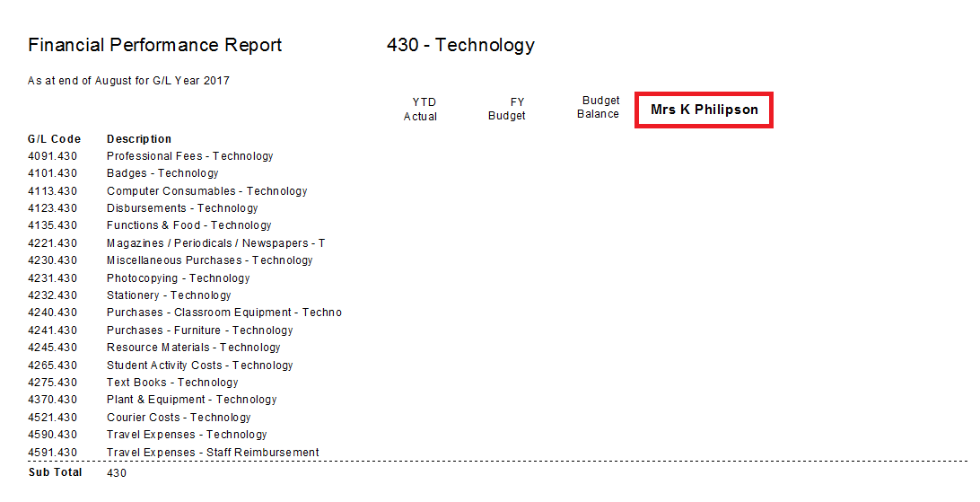Select code 4123.430
The width and height of the screenshot is (980, 502).
click(52, 208)
